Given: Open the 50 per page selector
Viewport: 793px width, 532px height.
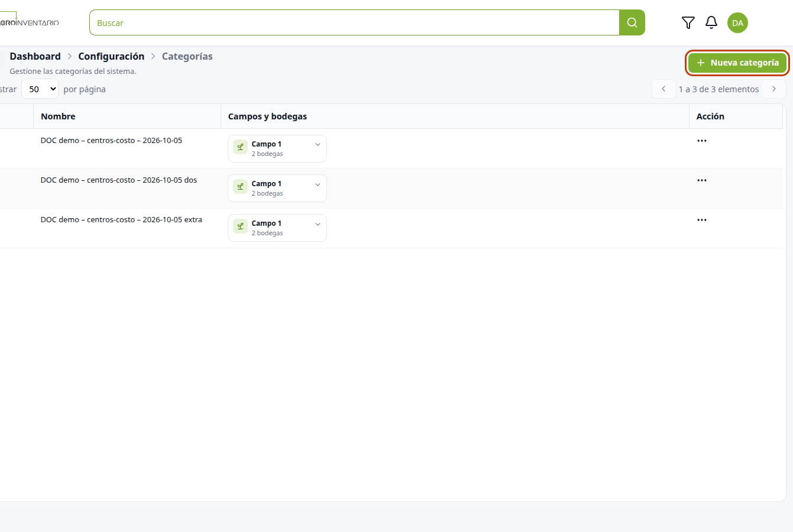Looking at the screenshot, I should [40, 89].
